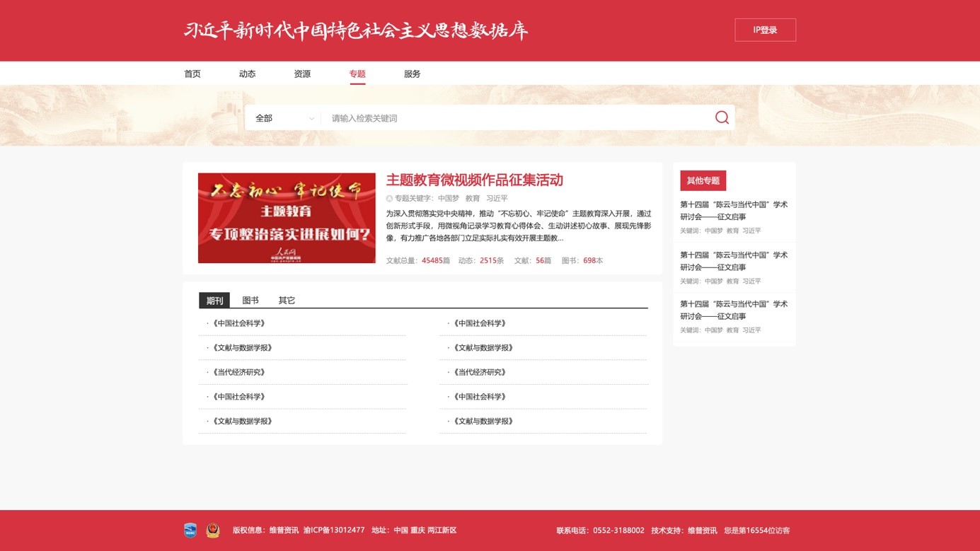The image size is (980, 551).
Task: Open 《当代经济研究》 in the left column
Action: pyautogui.click(x=239, y=372)
